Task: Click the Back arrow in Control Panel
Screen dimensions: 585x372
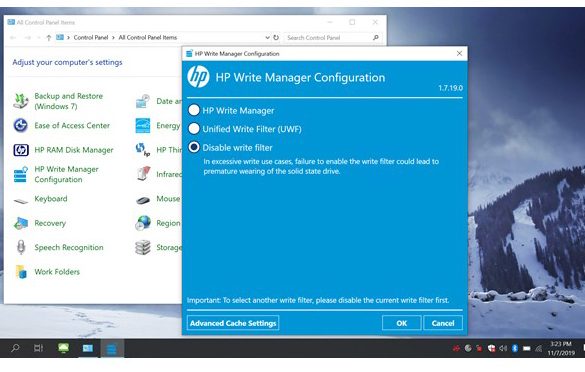Action: 13,37
